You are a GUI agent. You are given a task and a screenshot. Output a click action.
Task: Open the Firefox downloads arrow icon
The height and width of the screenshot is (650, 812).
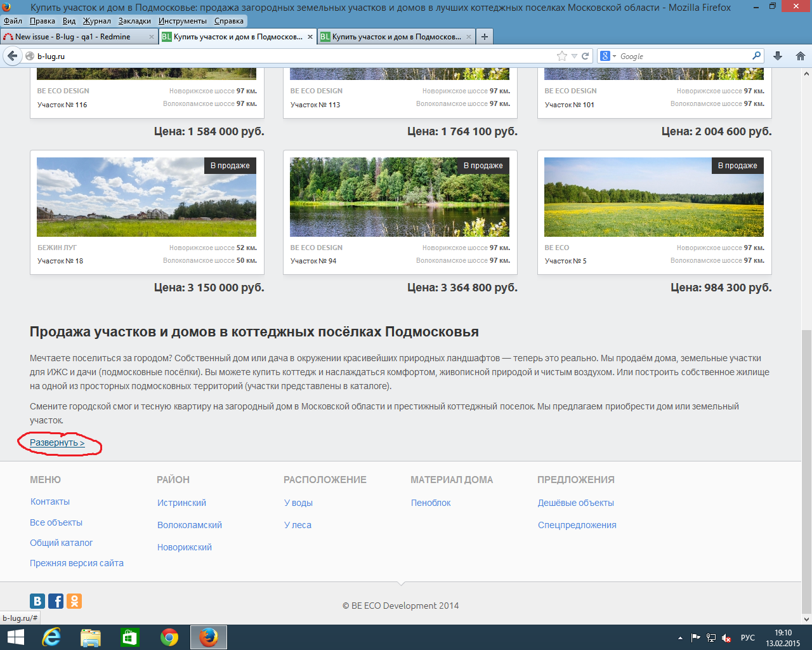coord(778,56)
